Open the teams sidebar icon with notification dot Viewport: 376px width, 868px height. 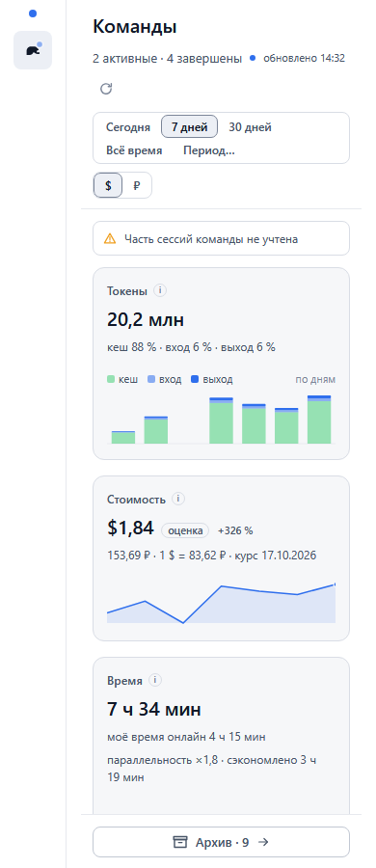click(x=33, y=50)
